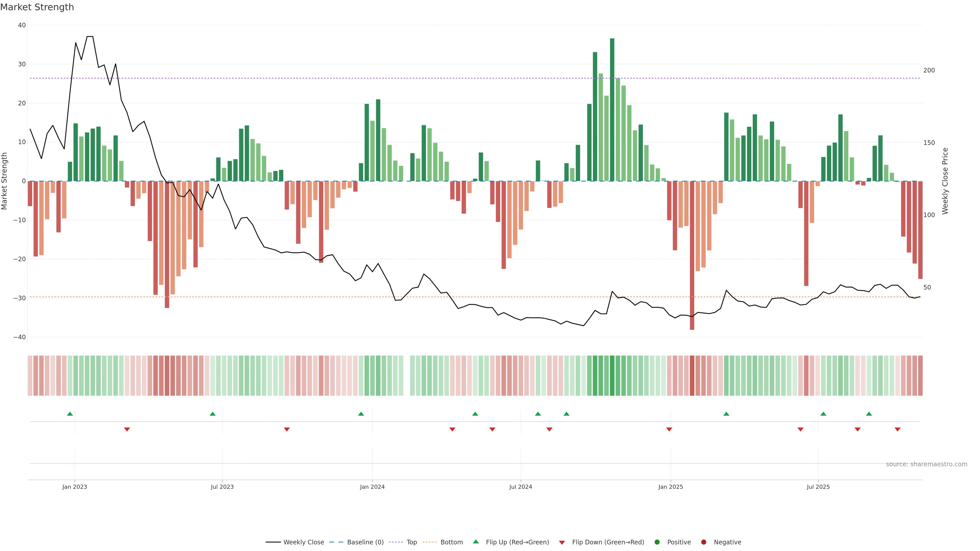Click the darkest green heatmap strip cell

(x=612, y=376)
